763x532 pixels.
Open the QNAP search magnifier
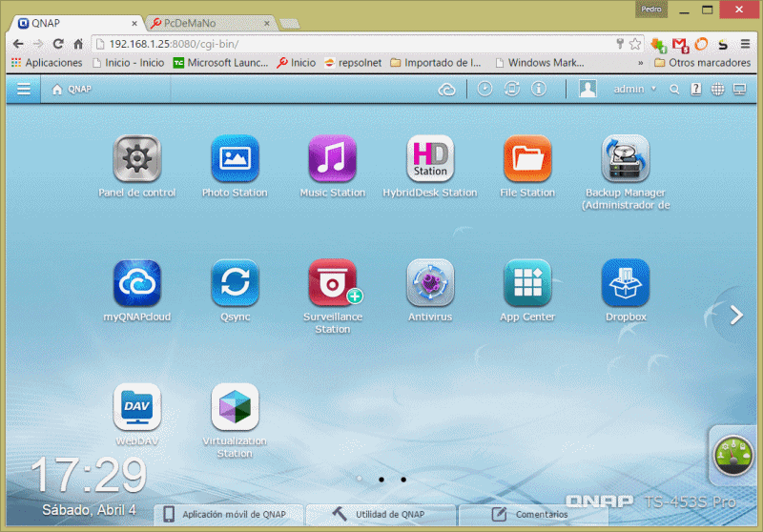click(674, 90)
